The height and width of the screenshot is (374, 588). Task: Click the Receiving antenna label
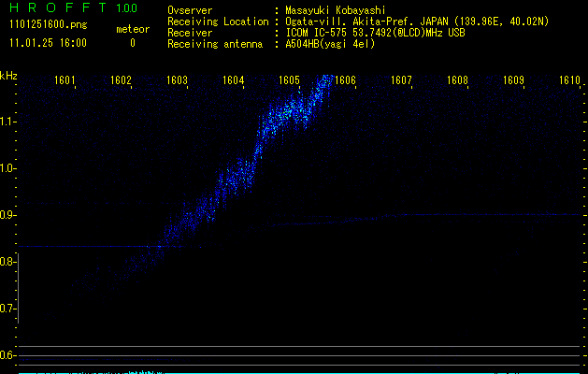coord(215,44)
